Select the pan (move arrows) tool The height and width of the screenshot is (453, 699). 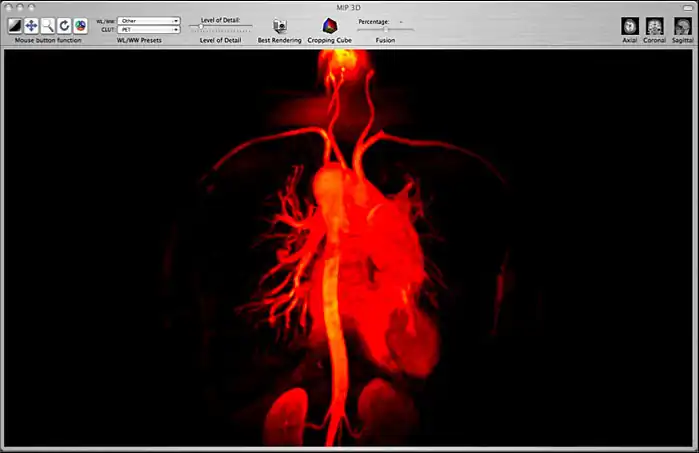[31, 26]
